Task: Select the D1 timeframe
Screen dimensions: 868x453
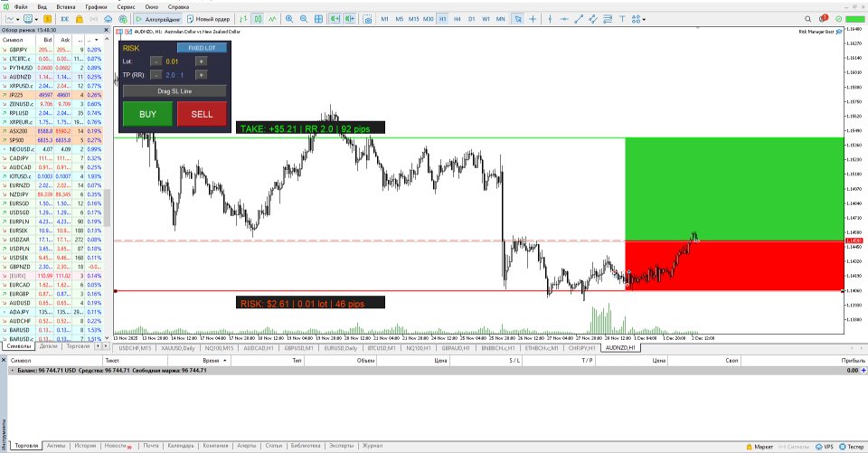Action: click(x=471, y=19)
